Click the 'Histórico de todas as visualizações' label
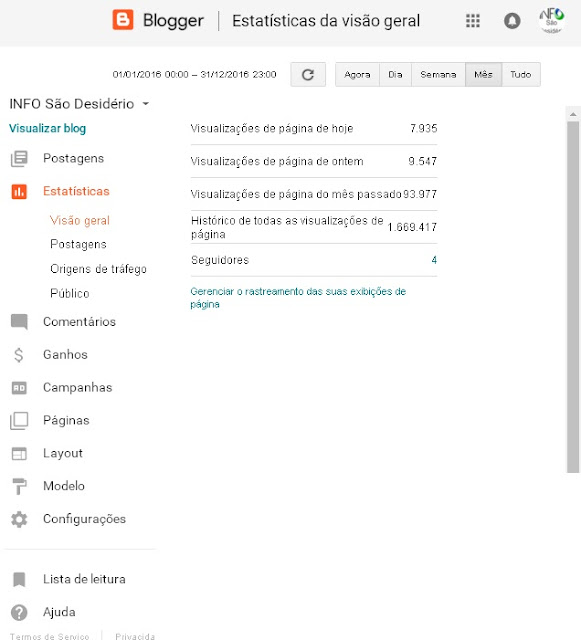 [x=287, y=227]
